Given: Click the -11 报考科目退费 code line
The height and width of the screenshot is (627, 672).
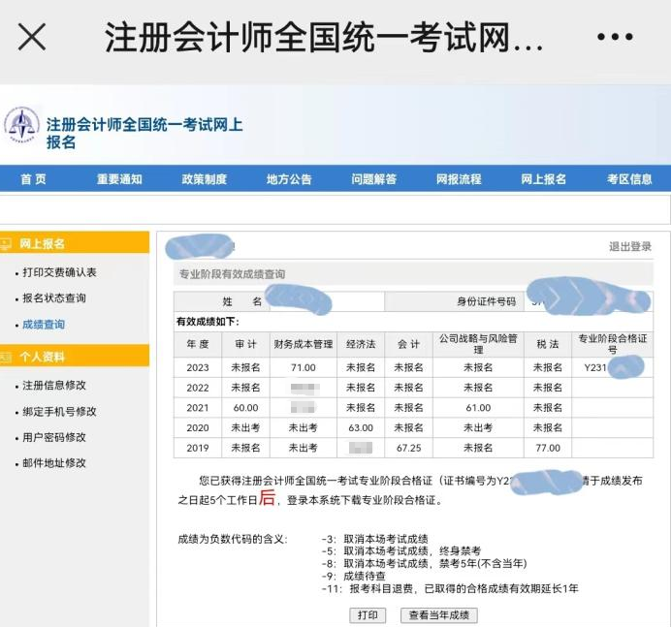Looking at the screenshot, I should point(450,589).
